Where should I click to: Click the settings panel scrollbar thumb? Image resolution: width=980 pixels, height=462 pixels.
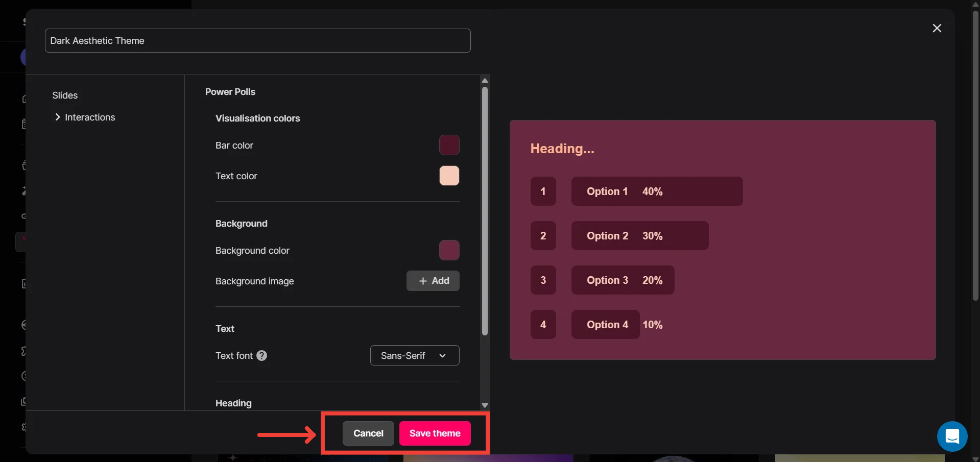point(485,209)
